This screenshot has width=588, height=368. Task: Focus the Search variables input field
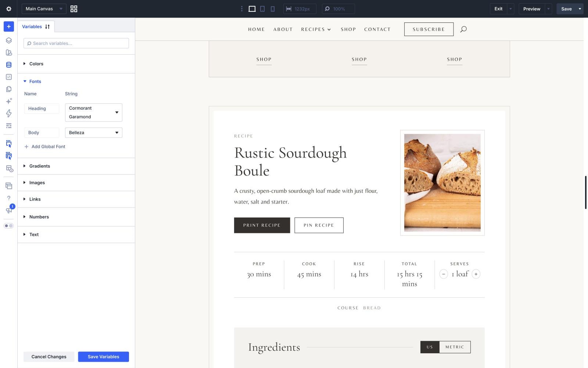point(76,43)
